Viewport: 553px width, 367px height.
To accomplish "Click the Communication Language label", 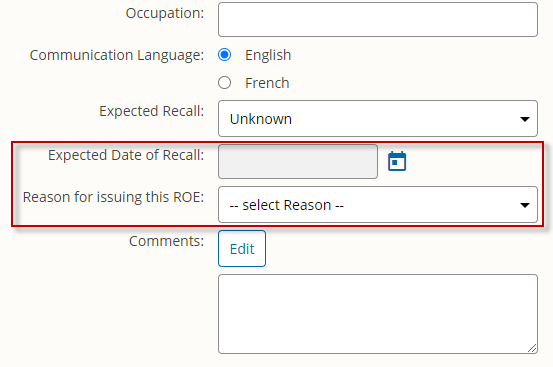I will tap(117, 55).
